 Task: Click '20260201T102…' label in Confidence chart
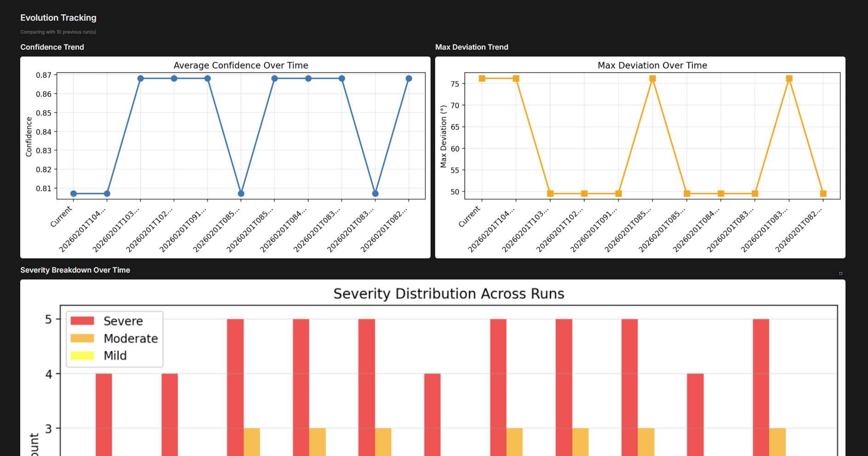pyautogui.click(x=150, y=229)
